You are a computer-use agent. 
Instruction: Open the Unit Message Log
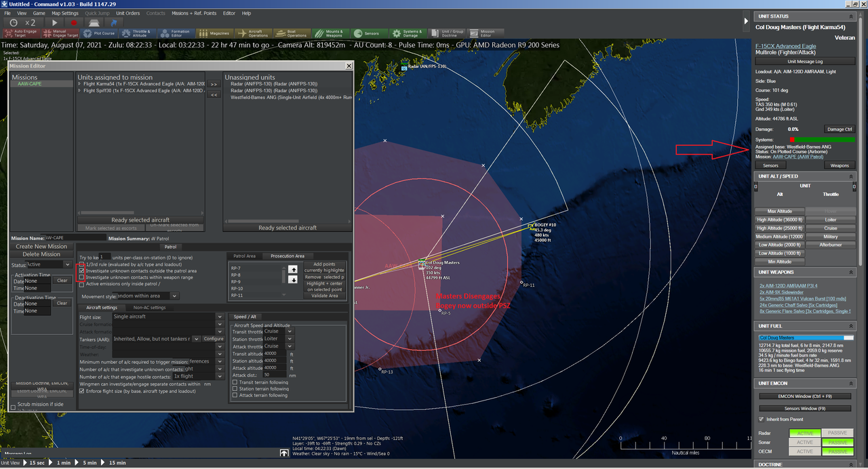click(804, 62)
